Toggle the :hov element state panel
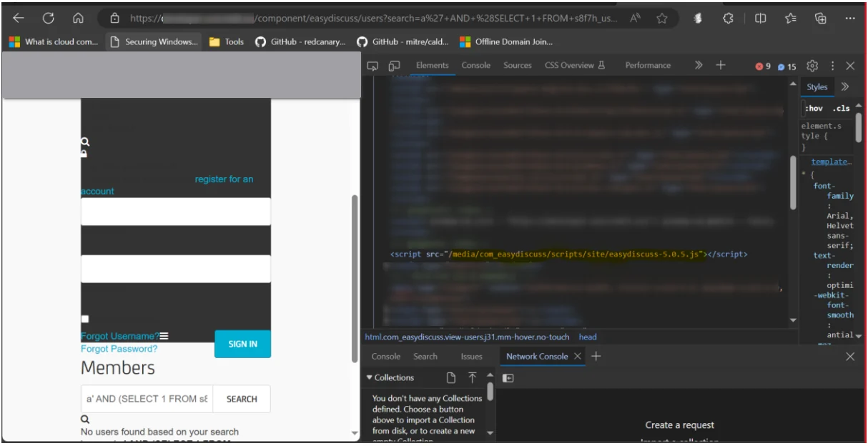 (814, 109)
